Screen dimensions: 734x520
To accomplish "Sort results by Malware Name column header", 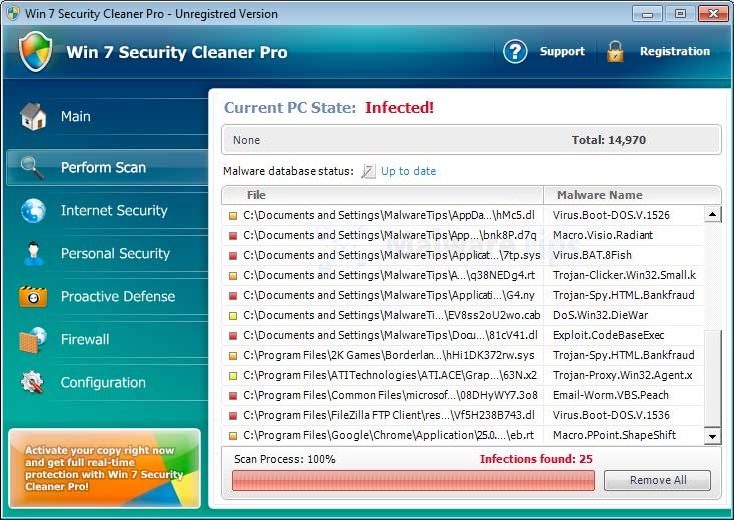I will pos(599,195).
